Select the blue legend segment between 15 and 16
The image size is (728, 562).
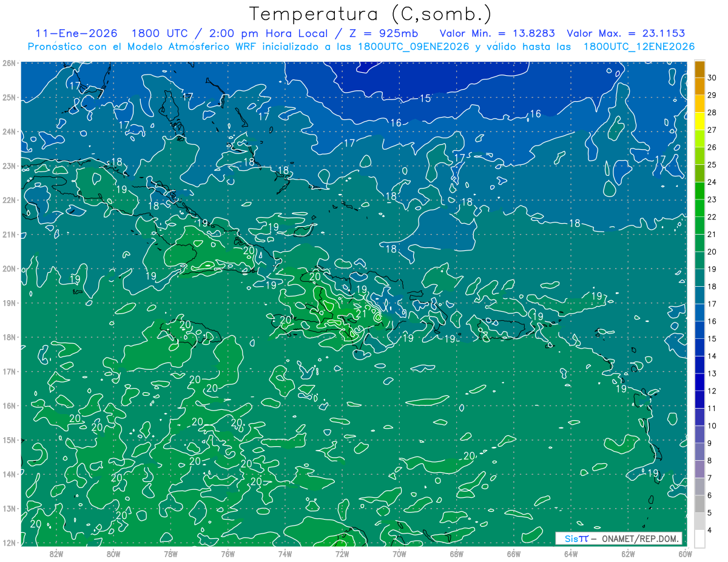point(700,331)
